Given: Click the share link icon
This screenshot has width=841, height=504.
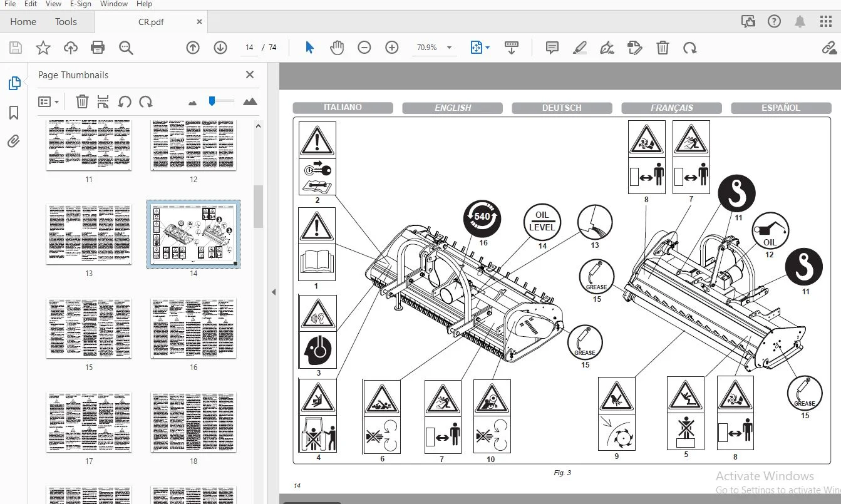Looking at the screenshot, I should pyautogui.click(x=830, y=48).
